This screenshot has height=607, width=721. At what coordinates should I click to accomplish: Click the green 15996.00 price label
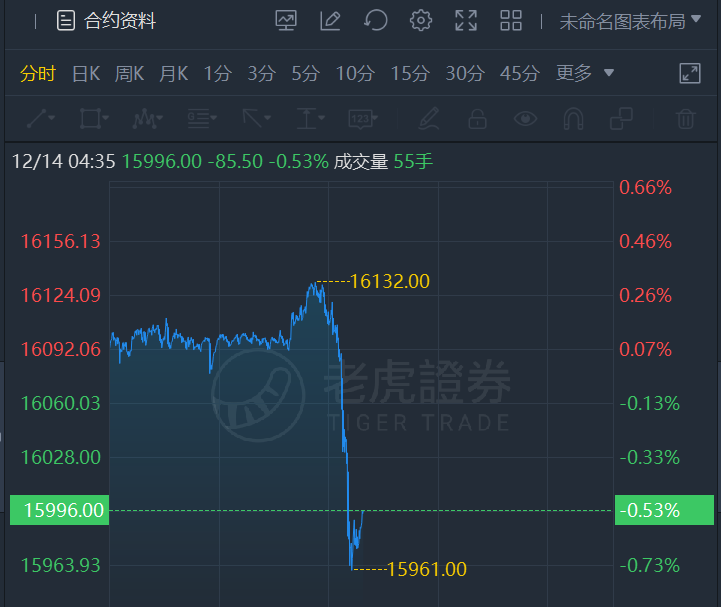(58, 510)
